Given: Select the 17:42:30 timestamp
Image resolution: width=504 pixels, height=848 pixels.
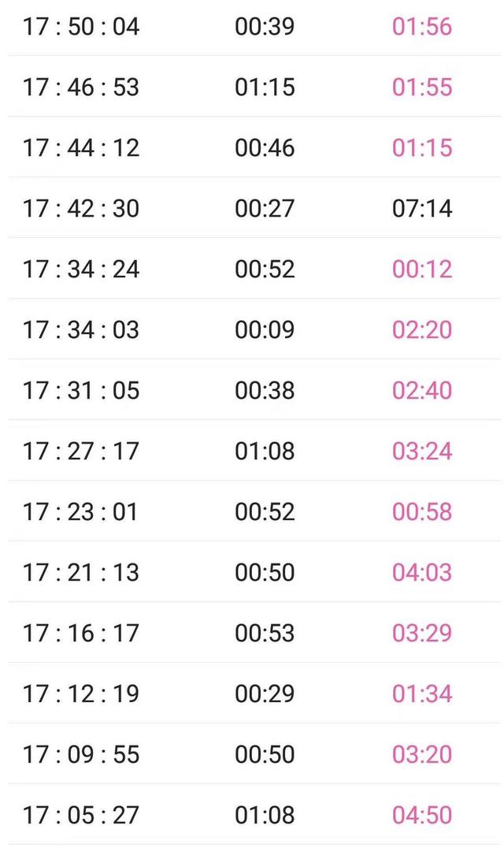Looking at the screenshot, I should pos(80,208).
